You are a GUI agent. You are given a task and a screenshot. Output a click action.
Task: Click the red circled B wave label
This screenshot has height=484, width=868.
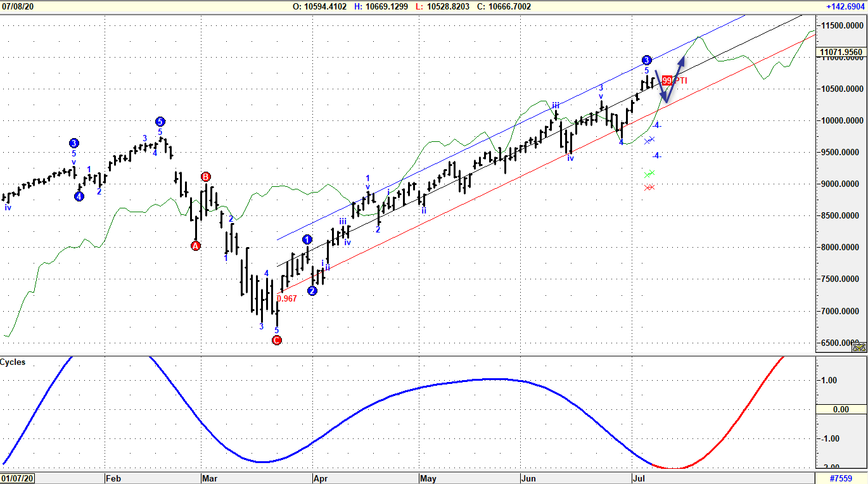coord(206,176)
